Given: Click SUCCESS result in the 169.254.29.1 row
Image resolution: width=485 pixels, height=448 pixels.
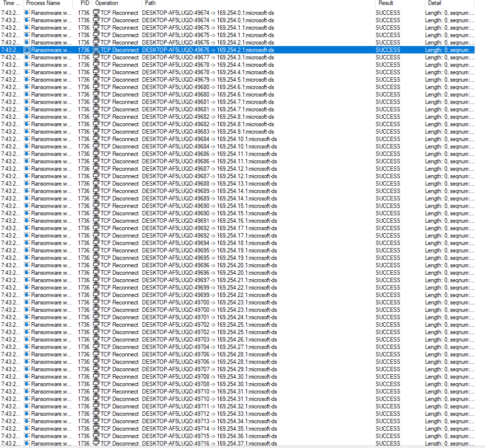Looking at the screenshot, I should coord(388,369).
